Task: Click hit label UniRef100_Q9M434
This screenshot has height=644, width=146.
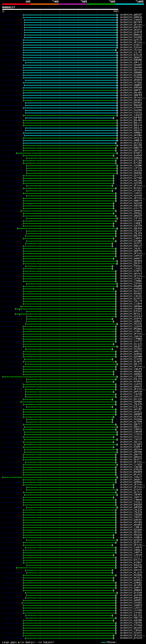Action: point(131,17)
